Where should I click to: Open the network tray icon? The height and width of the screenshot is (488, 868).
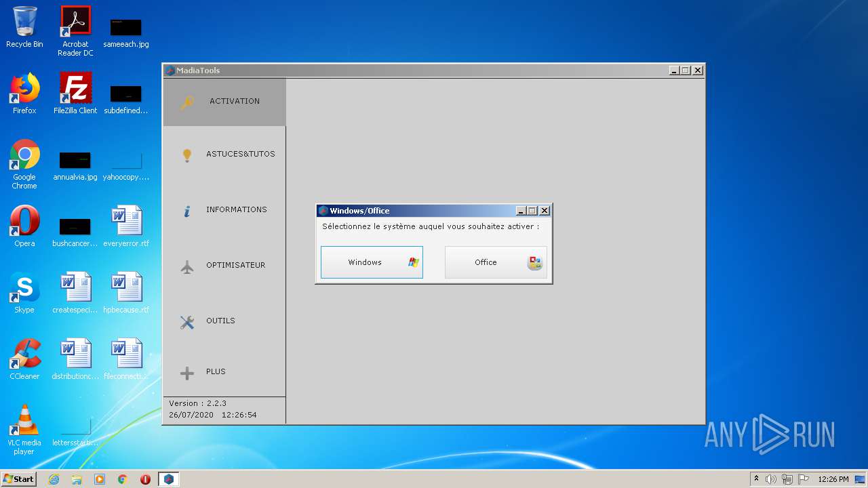coord(787,479)
